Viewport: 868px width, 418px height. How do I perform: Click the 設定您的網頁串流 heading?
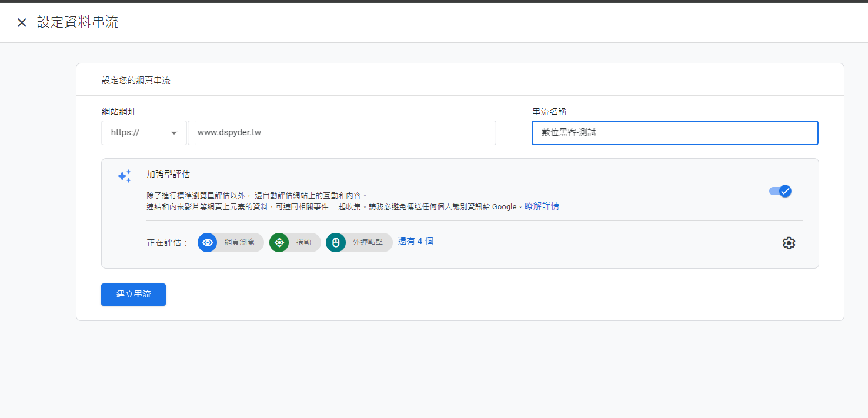(x=136, y=81)
